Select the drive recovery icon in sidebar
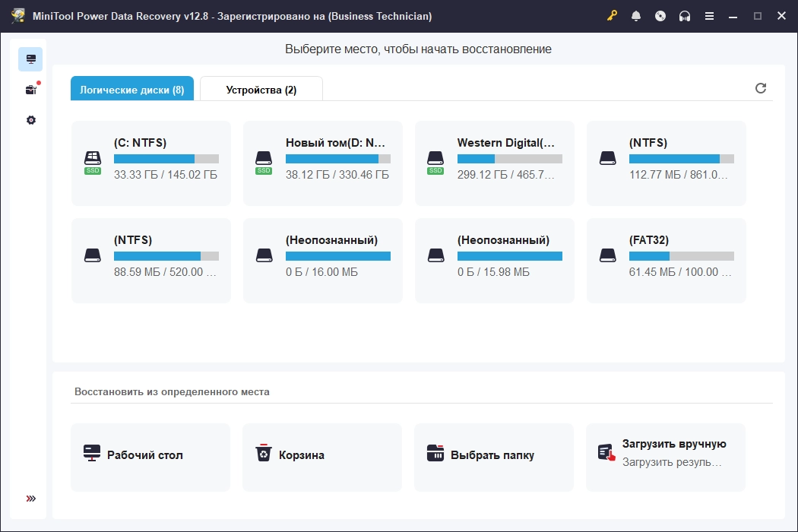The image size is (798, 532). tap(30, 59)
